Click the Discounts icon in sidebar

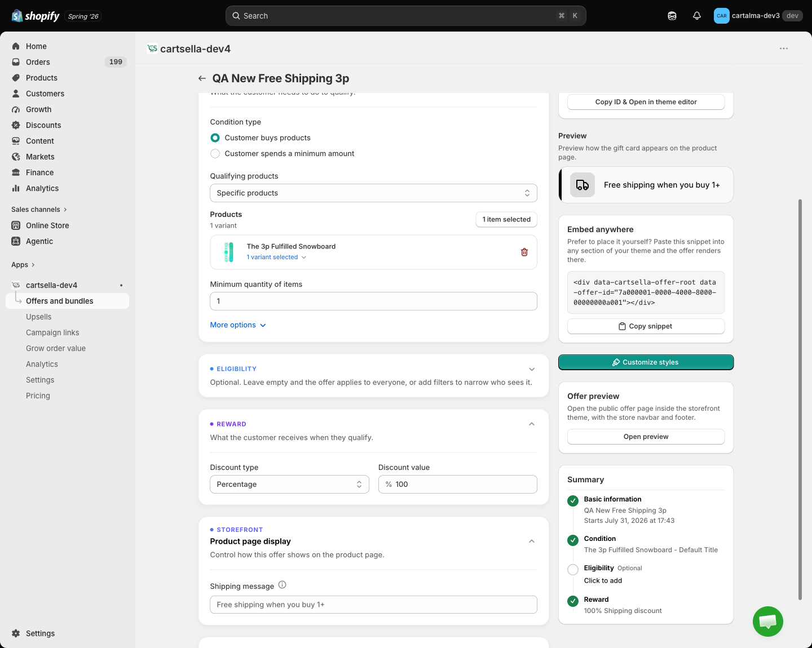pyautogui.click(x=16, y=125)
